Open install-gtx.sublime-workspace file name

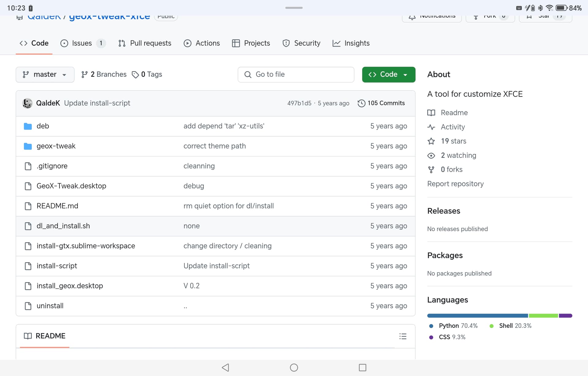tap(86, 246)
